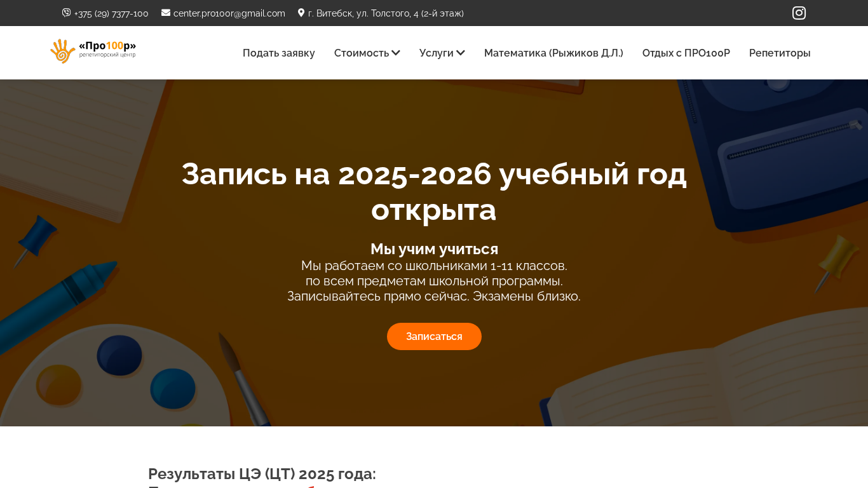The width and height of the screenshot is (868, 488).
Task: Expand the Услуги dropdown chevron
Action: click(x=461, y=53)
